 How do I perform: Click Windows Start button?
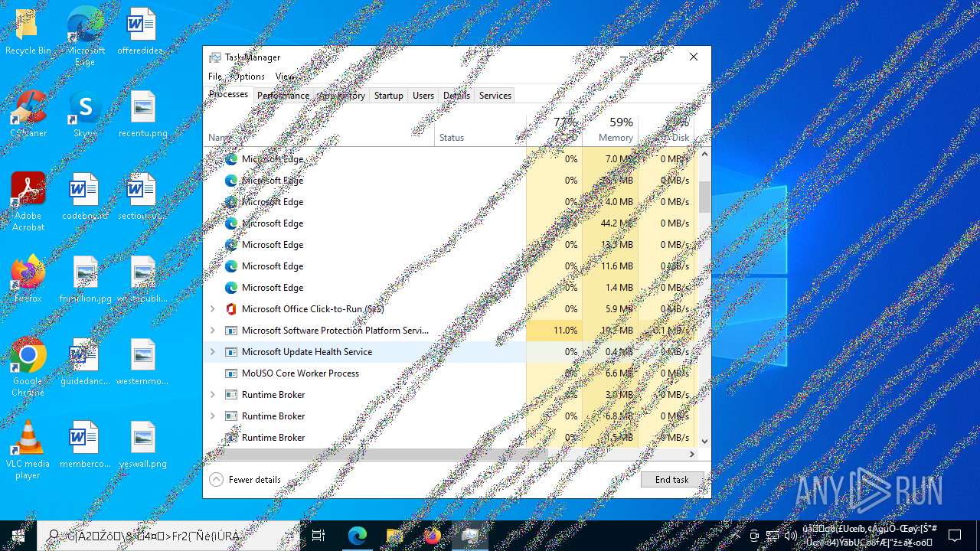[x=18, y=536]
